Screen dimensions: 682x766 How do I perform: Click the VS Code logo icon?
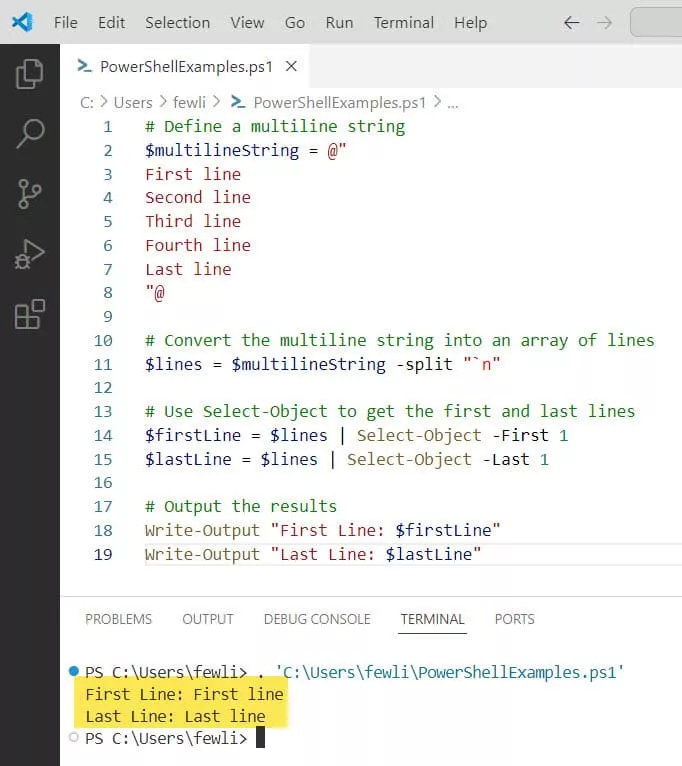tap(22, 22)
